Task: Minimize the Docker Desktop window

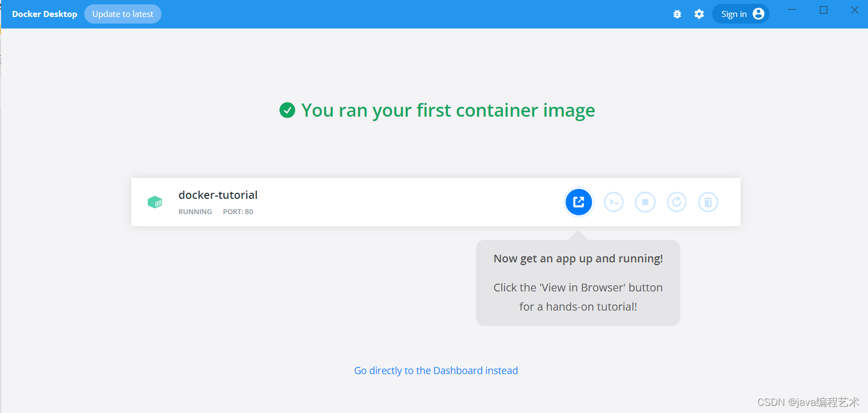Action: pos(792,10)
